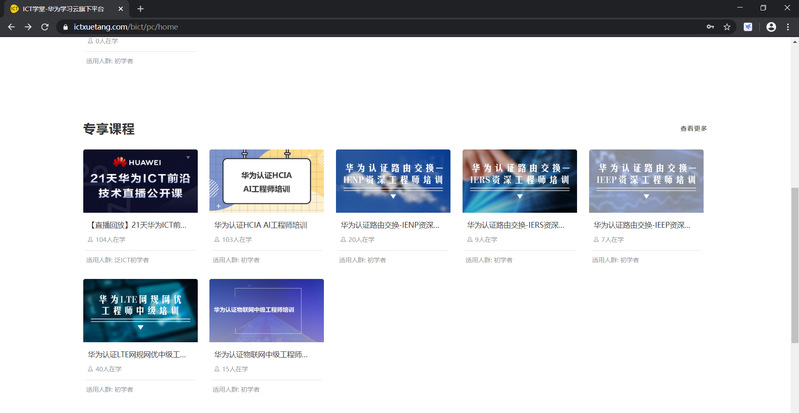The width and height of the screenshot is (799, 413).
Task: Select the ICT学堂 browser tab
Action: coord(66,9)
